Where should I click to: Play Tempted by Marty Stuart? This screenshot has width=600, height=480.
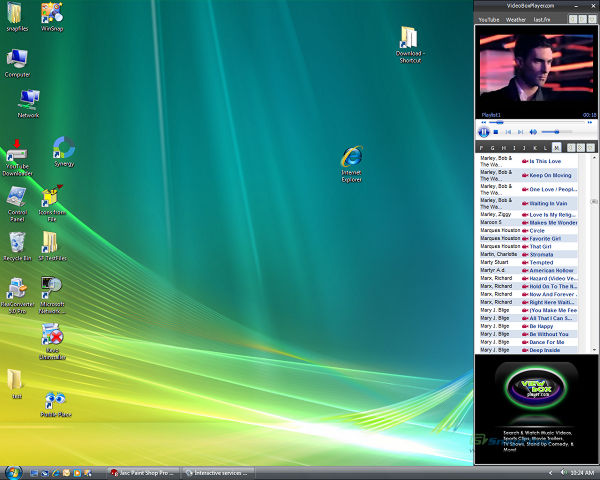click(x=541, y=263)
